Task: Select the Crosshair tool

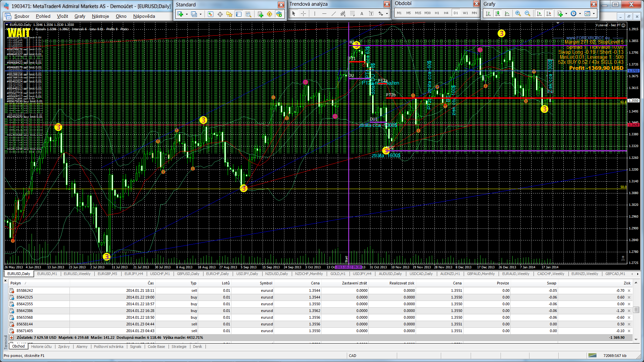Action: coord(303,13)
